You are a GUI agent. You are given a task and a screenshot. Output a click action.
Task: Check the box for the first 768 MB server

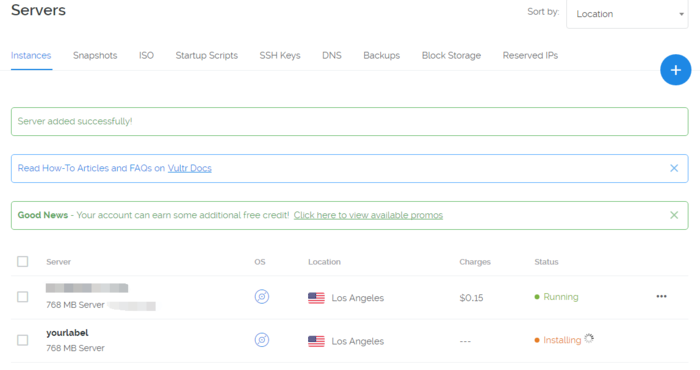point(23,297)
